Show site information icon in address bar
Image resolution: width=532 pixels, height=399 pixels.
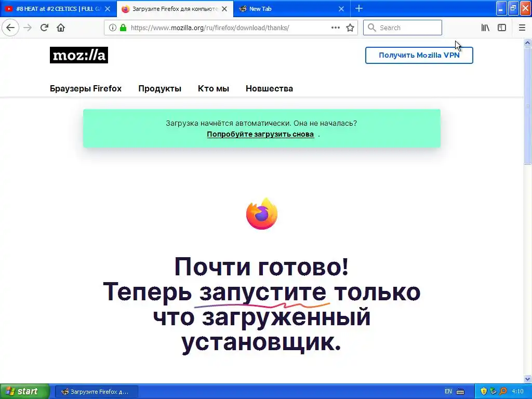point(113,28)
